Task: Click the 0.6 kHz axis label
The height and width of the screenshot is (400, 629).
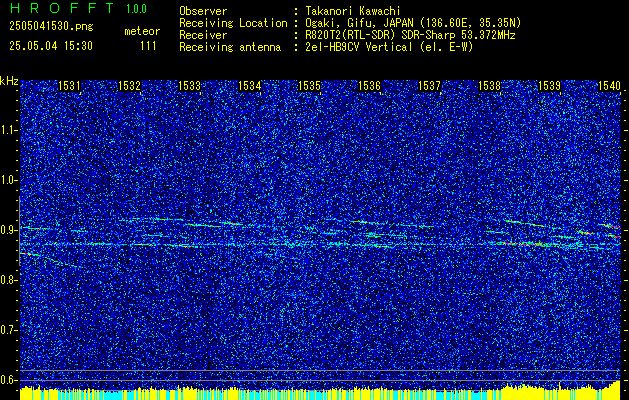Action: pyautogui.click(x=8, y=380)
